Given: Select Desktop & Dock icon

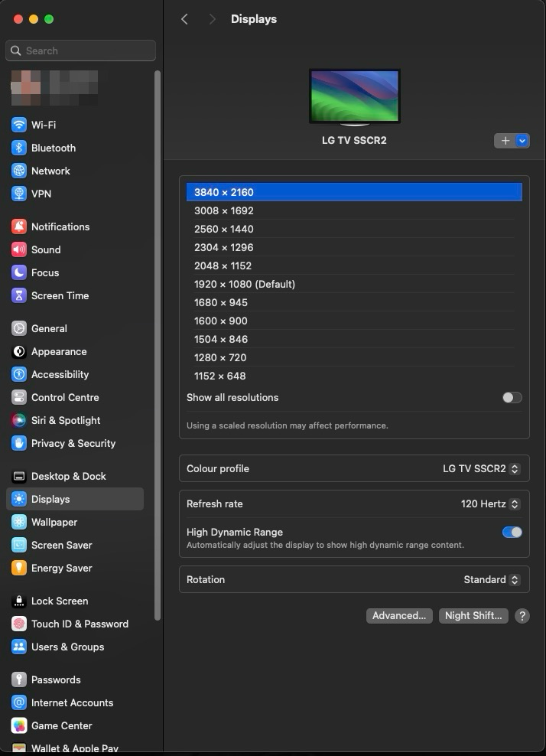Looking at the screenshot, I should click(19, 477).
